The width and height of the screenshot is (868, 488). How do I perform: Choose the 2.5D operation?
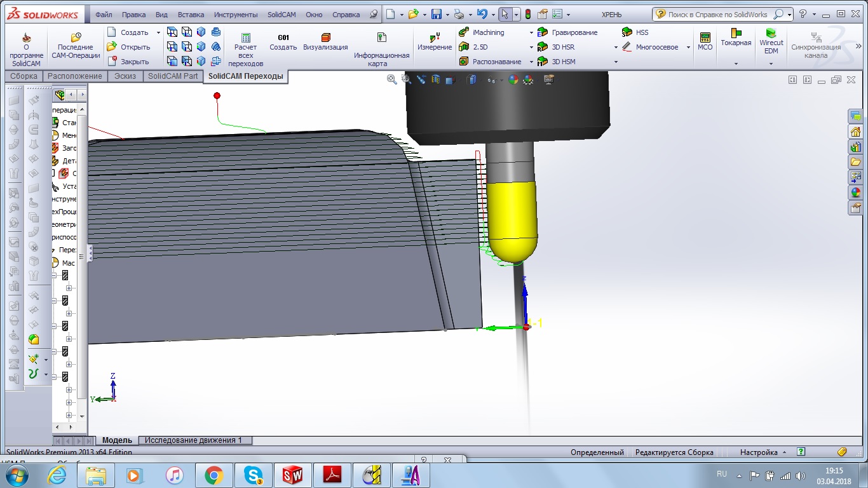tap(473, 47)
